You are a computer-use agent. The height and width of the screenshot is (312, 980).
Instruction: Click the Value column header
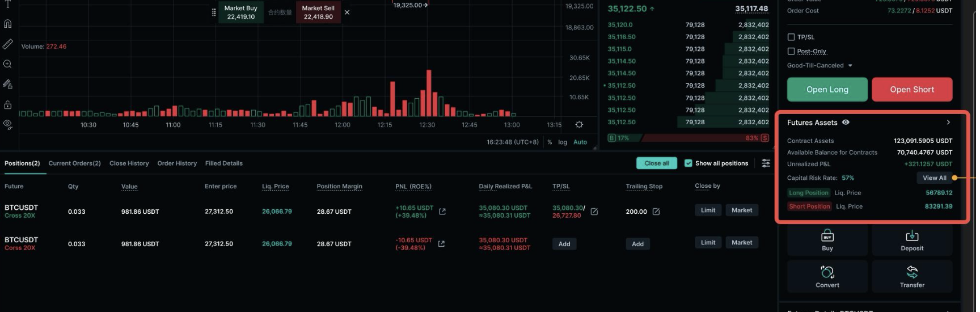click(x=129, y=187)
